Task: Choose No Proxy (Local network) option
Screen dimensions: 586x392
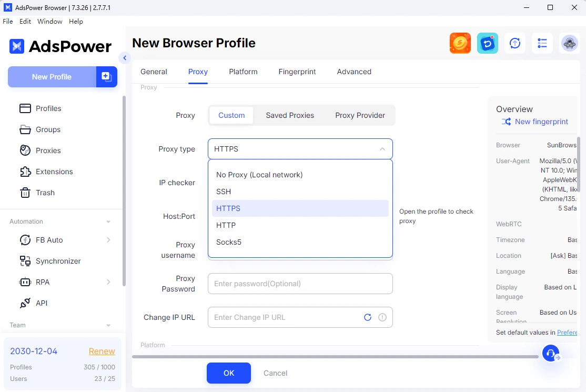Action: click(259, 175)
